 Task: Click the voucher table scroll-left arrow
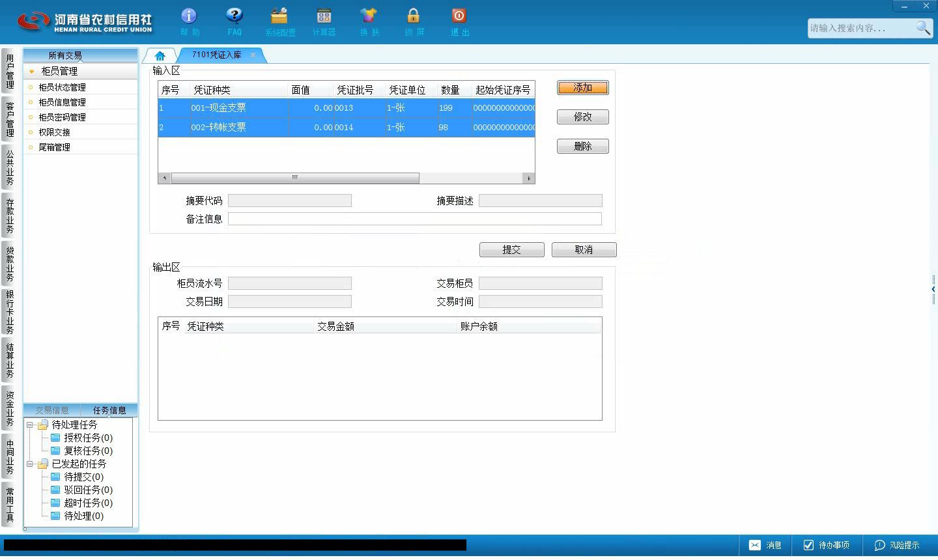[165, 178]
